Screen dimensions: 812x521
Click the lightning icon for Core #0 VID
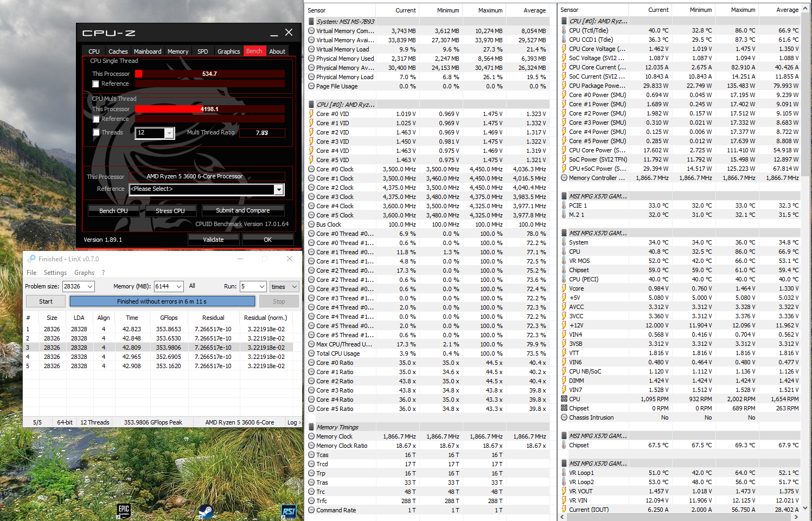tap(311, 114)
